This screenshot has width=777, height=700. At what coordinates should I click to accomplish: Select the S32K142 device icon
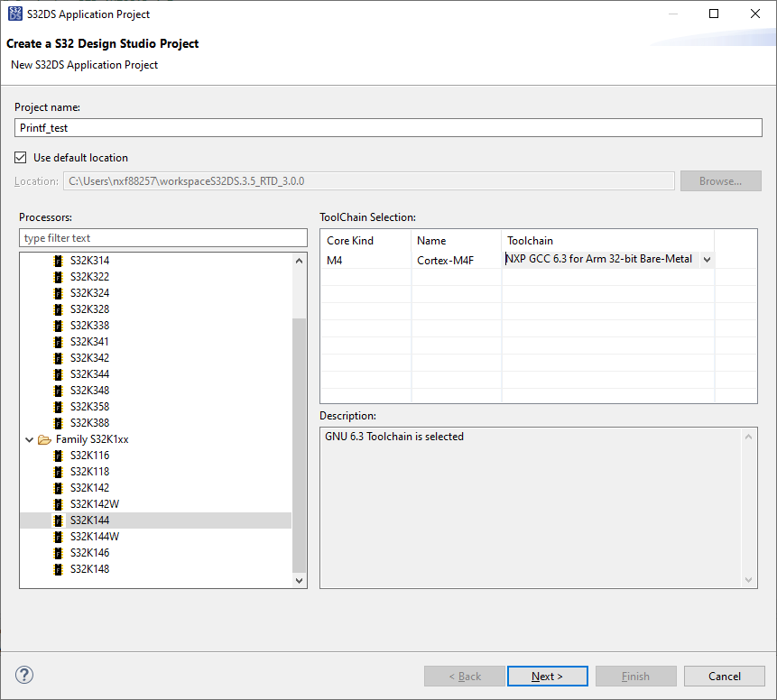(x=59, y=487)
